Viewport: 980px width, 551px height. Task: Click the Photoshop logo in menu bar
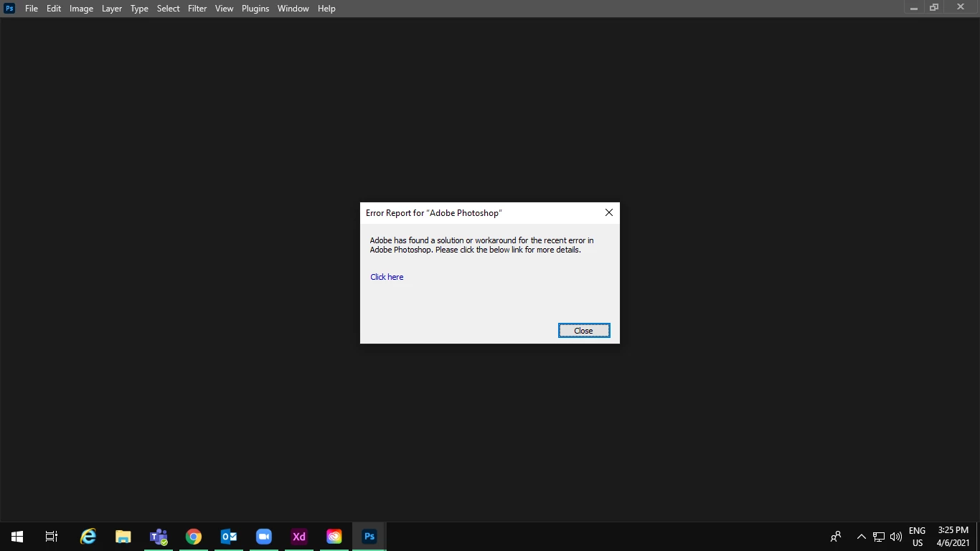click(x=9, y=9)
